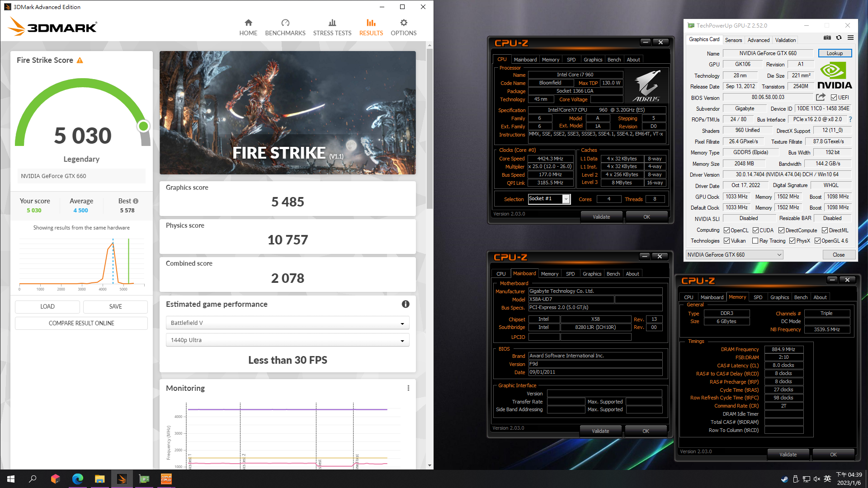Open GPU-Z graphics card selector dropdown

tap(734, 255)
